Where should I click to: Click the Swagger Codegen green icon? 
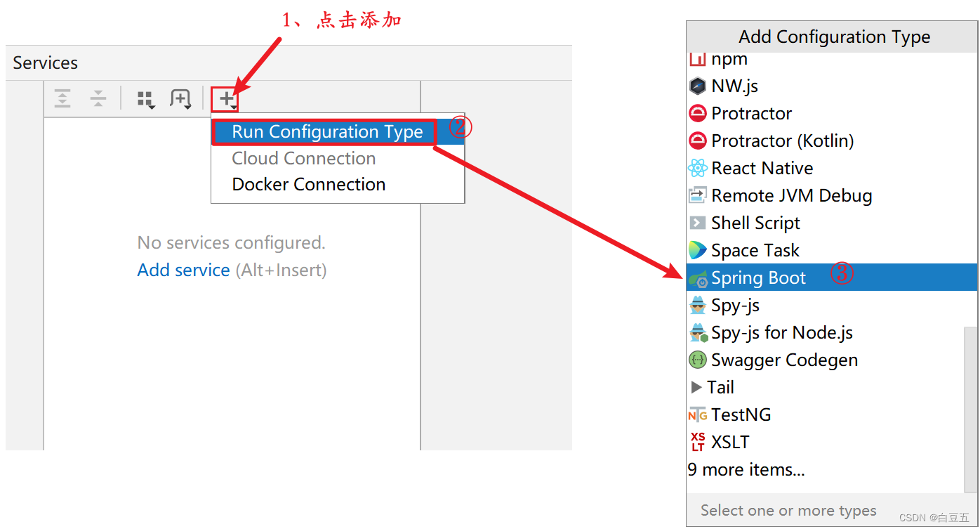coord(697,360)
